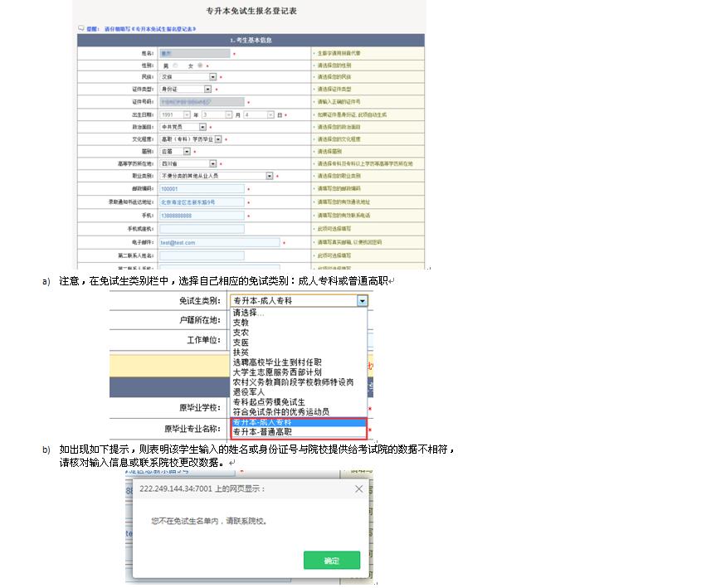Select the 男 gender radio button

(x=175, y=65)
